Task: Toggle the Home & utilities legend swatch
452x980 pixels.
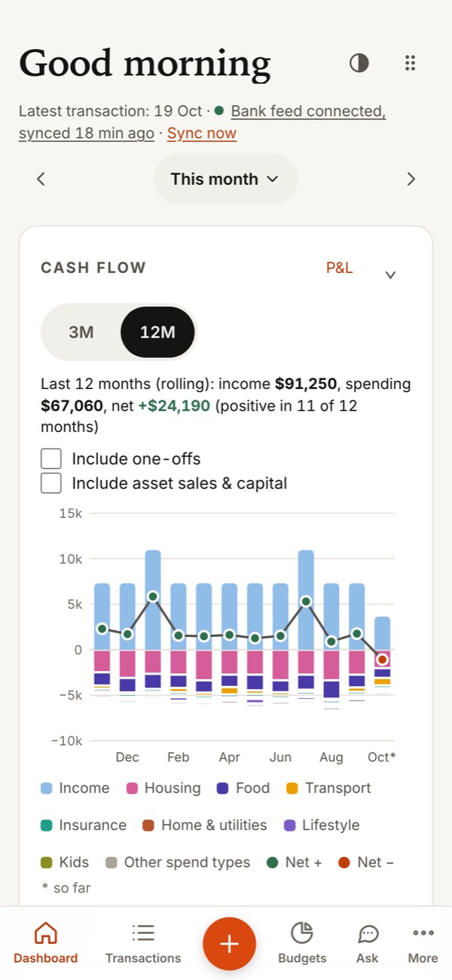Action: click(x=148, y=825)
